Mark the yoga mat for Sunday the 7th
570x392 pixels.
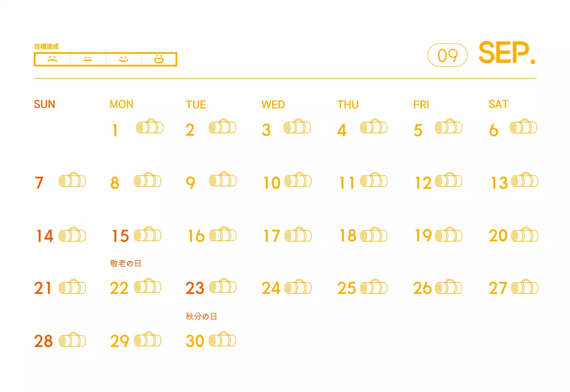click(x=72, y=180)
